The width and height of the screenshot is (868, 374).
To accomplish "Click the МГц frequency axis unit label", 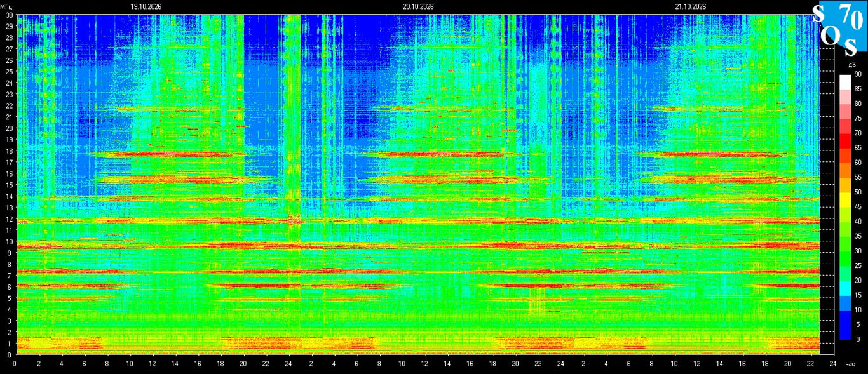I will [x=6, y=6].
